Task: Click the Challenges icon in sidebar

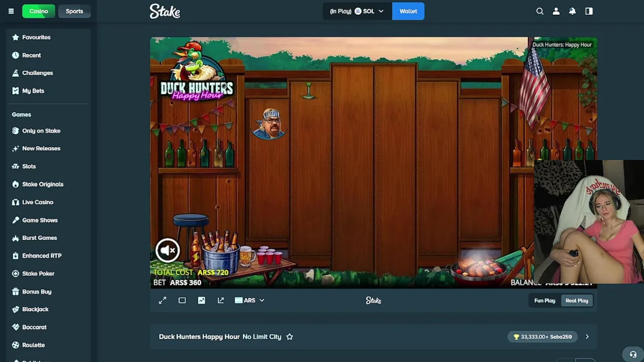Action: coord(16,73)
